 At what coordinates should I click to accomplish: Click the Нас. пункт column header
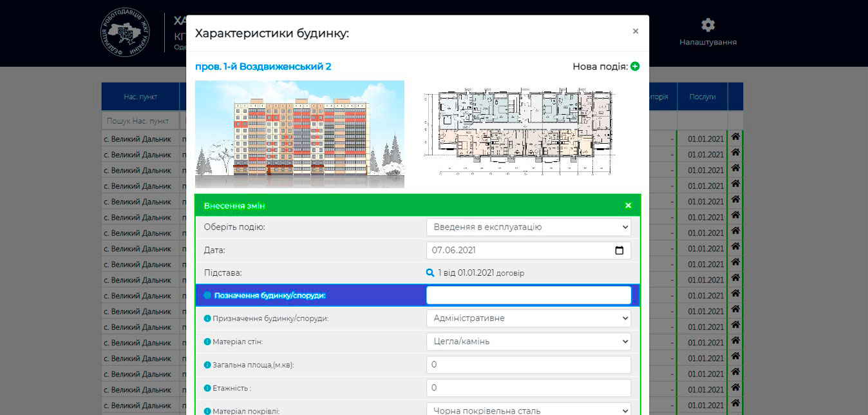point(140,97)
